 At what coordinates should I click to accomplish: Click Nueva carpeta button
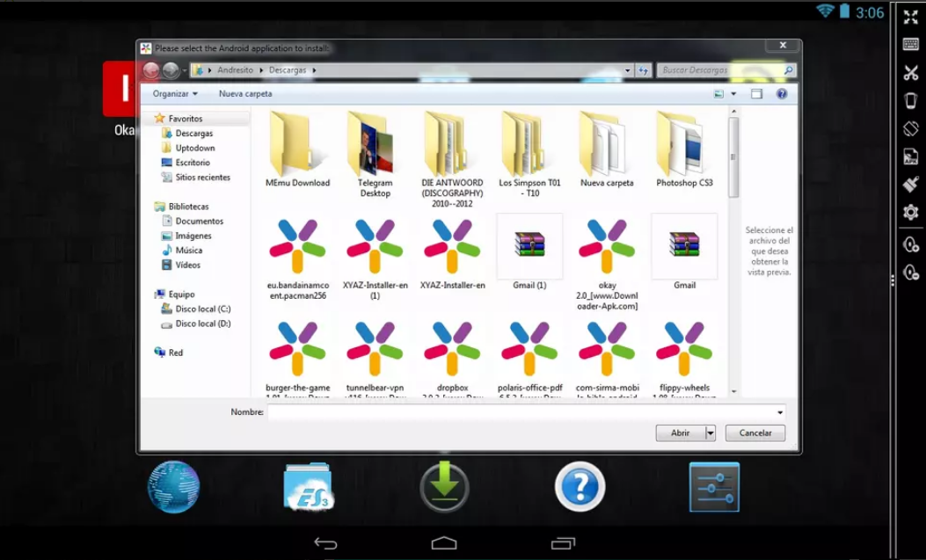click(245, 93)
